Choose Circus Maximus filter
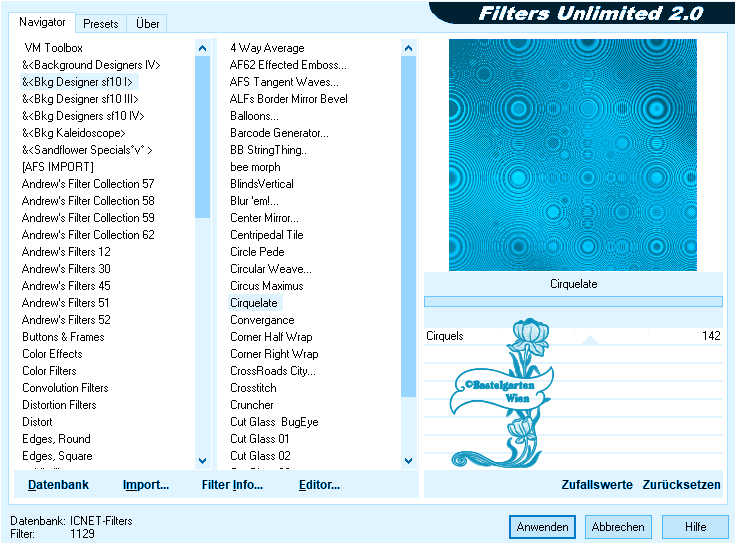Viewport: 735px width, 543px height. pos(267,286)
